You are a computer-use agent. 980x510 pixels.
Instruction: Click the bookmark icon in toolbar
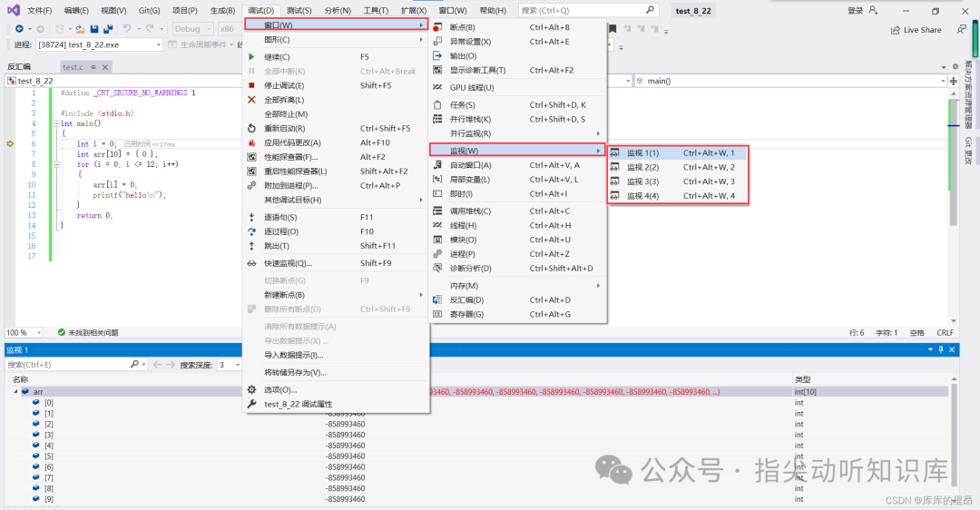pos(612,29)
